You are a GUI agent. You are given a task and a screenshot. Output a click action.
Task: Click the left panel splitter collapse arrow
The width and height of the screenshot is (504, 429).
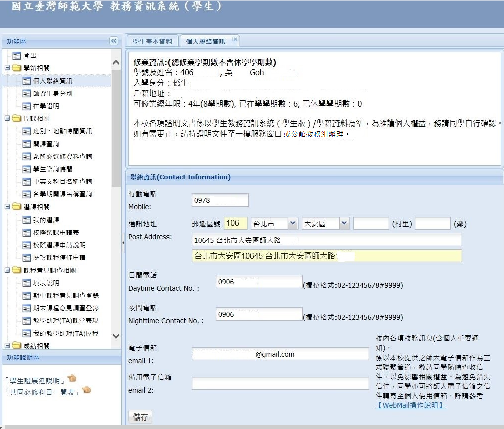(123, 243)
